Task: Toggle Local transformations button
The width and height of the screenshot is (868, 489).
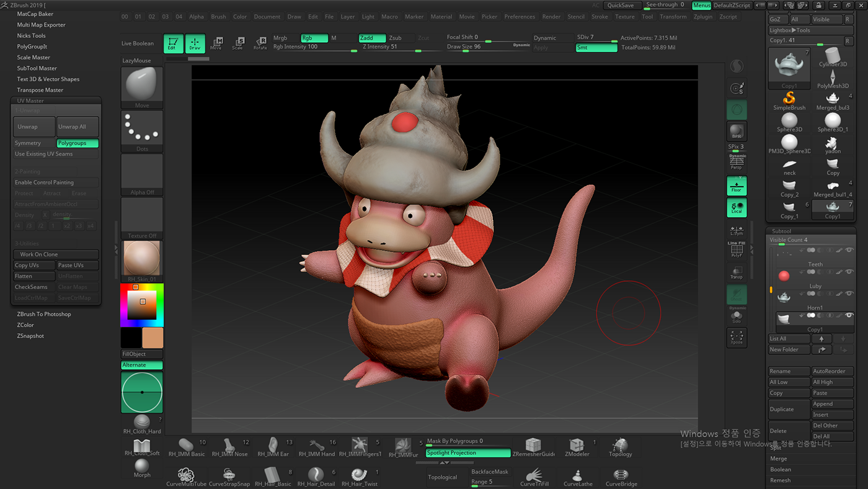Action: click(x=737, y=207)
